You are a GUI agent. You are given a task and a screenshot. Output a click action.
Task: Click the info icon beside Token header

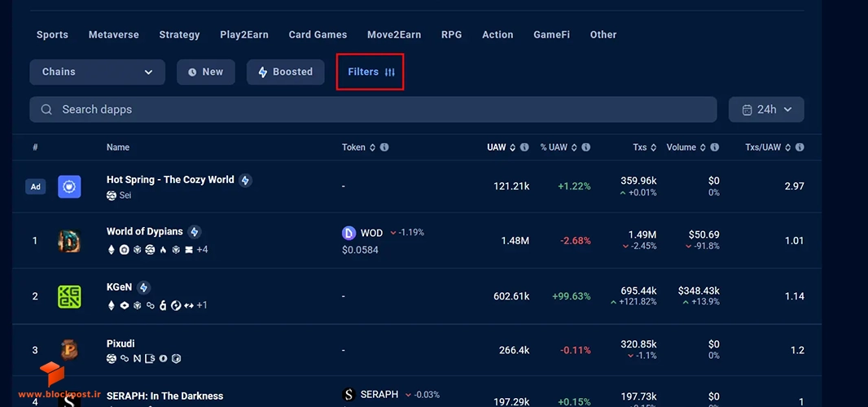point(384,147)
